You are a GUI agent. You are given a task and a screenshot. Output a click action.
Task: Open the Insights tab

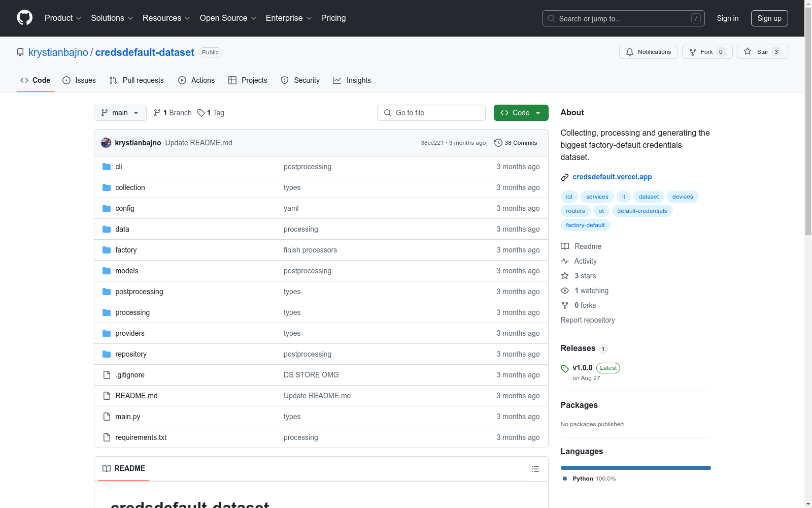(x=352, y=80)
